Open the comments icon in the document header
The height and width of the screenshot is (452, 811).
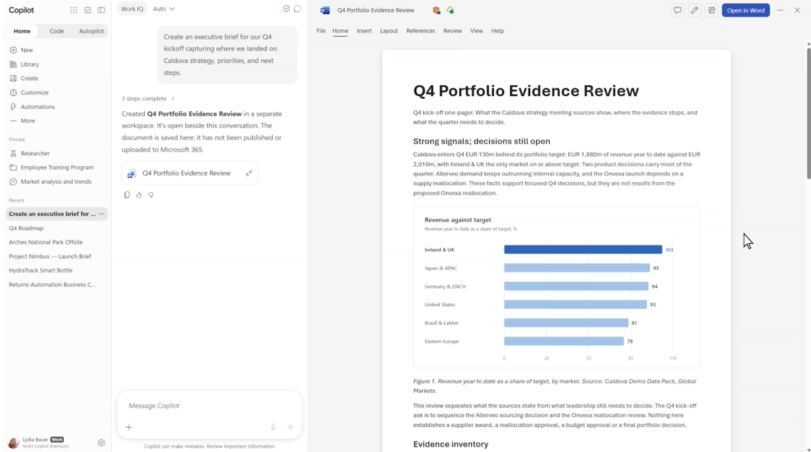[x=677, y=10]
